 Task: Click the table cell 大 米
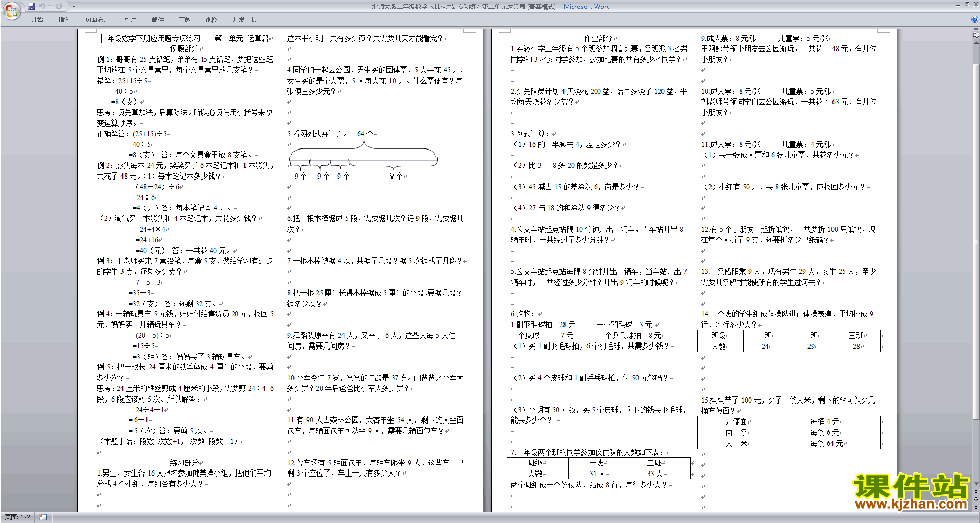click(743, 443)
